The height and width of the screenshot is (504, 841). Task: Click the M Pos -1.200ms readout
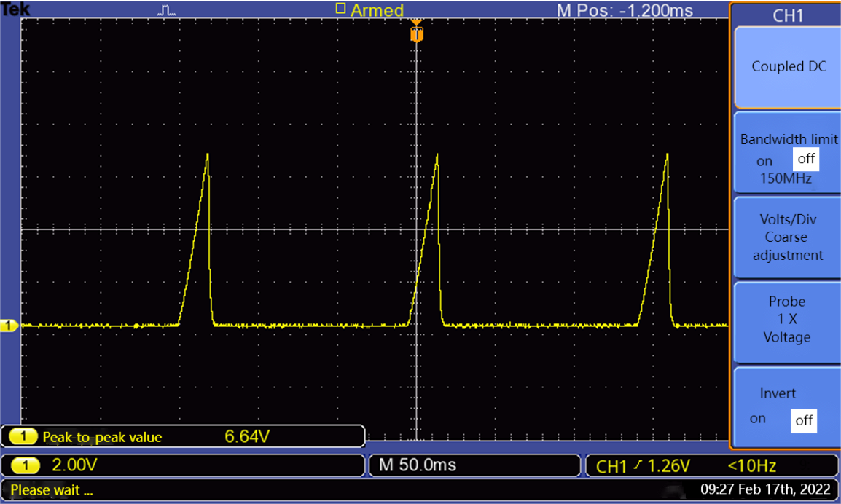click(x=625, y=10)
